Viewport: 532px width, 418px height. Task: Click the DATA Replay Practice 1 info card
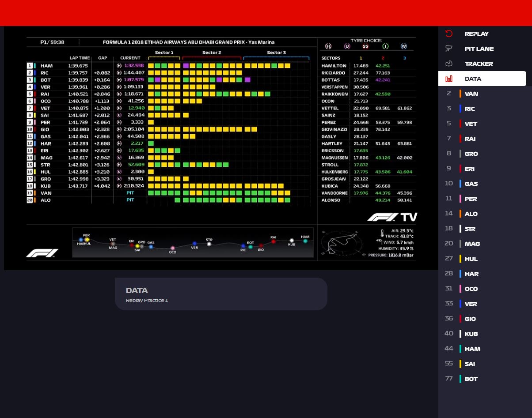point(221,294)
